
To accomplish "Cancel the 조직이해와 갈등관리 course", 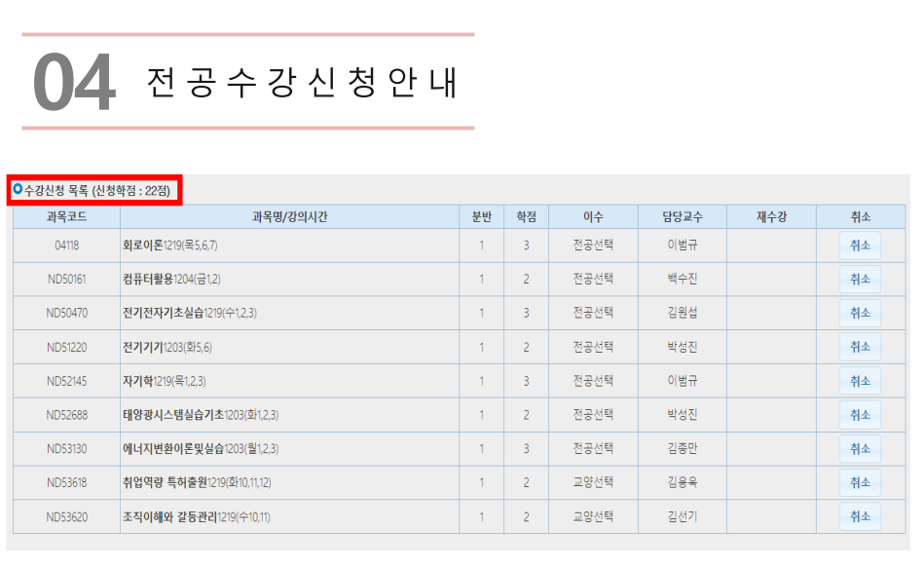I will pos(860,516).
